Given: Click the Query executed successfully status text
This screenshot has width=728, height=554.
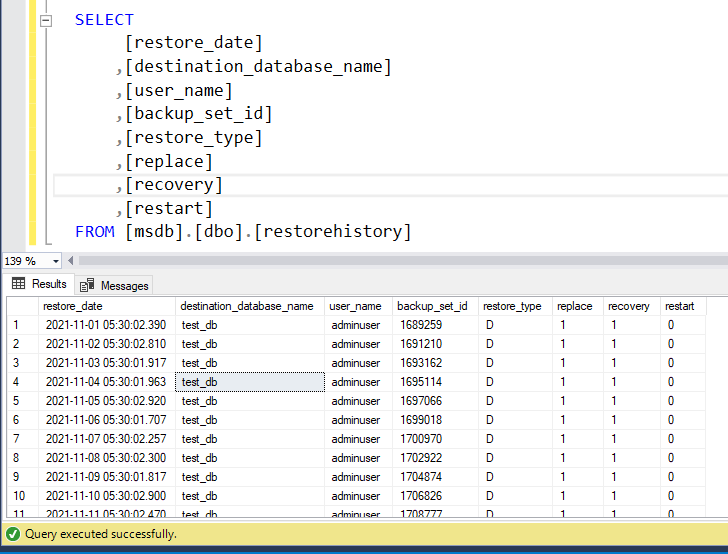Looking at the screenshot, I should tap(101, 534).
